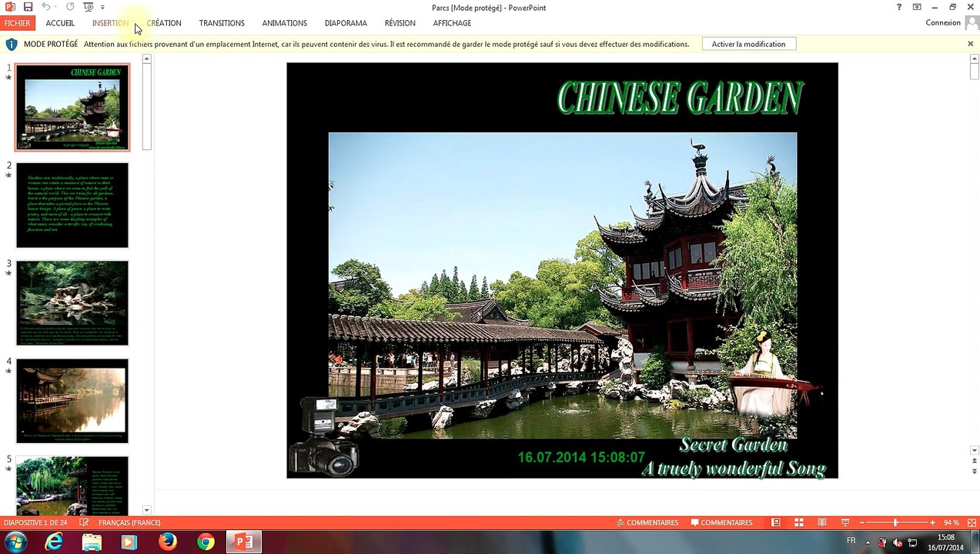The image size is (980, 554).
Task: Fit slide to current window icon
Action: pyautogui.click(x=971, y=522)
